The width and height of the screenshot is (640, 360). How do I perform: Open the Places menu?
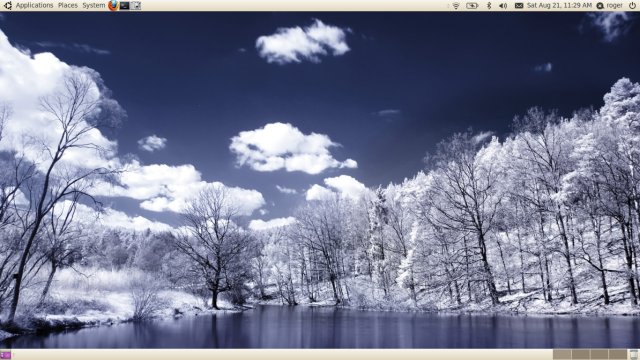point(68,5)
